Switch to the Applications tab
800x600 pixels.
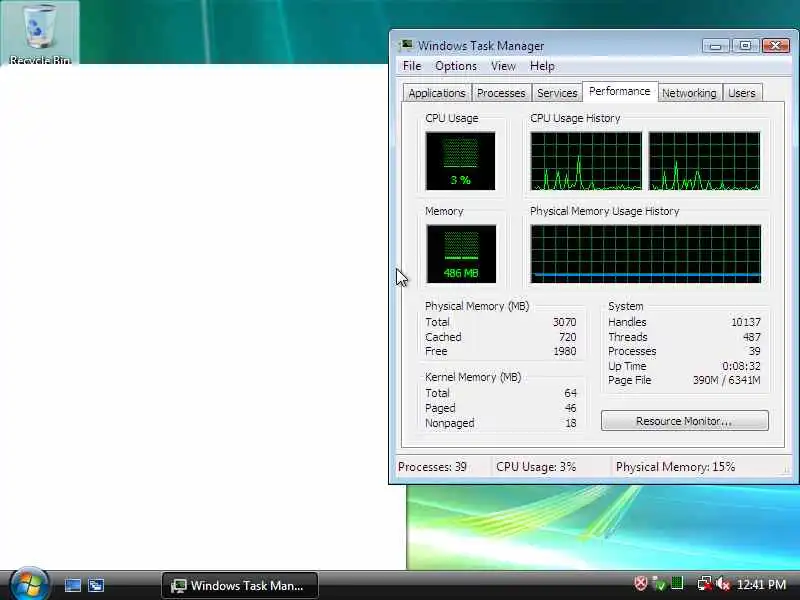437,93
